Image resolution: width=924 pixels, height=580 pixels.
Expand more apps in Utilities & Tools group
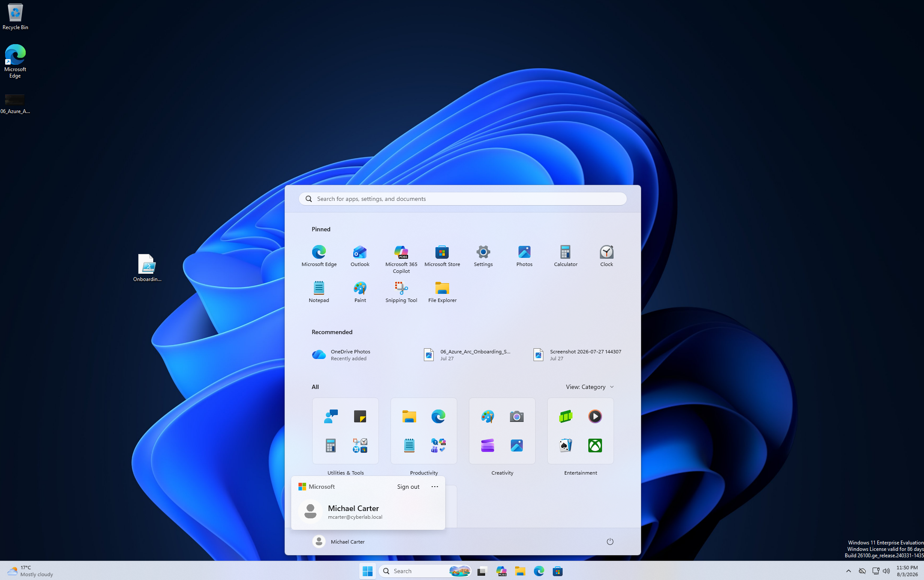(360, 445)
